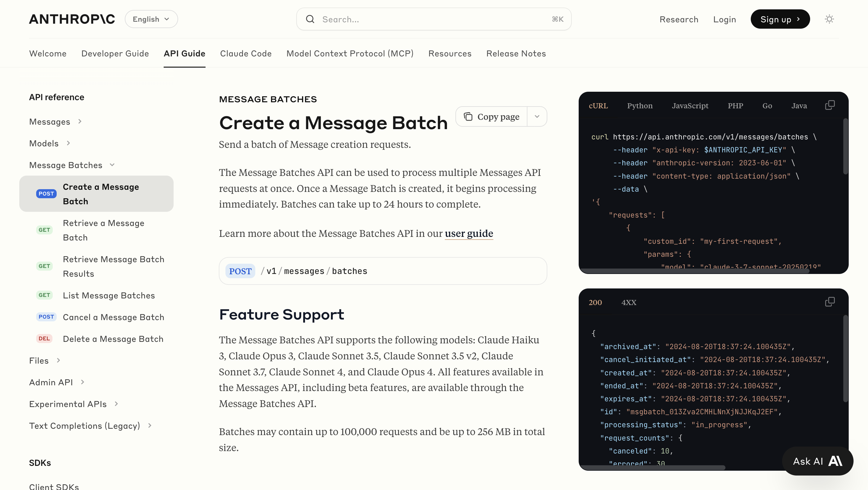Expand the Experimental APIs section
This screenshot has height=490, width=868.
(x=116, y=404)
